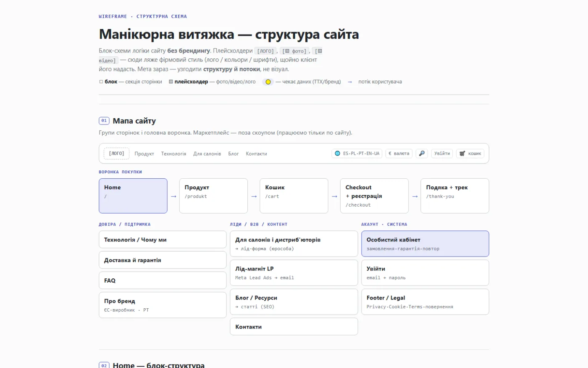Click the € валюта currency chip
The image size is (588, 368).
tap(399, 154)
